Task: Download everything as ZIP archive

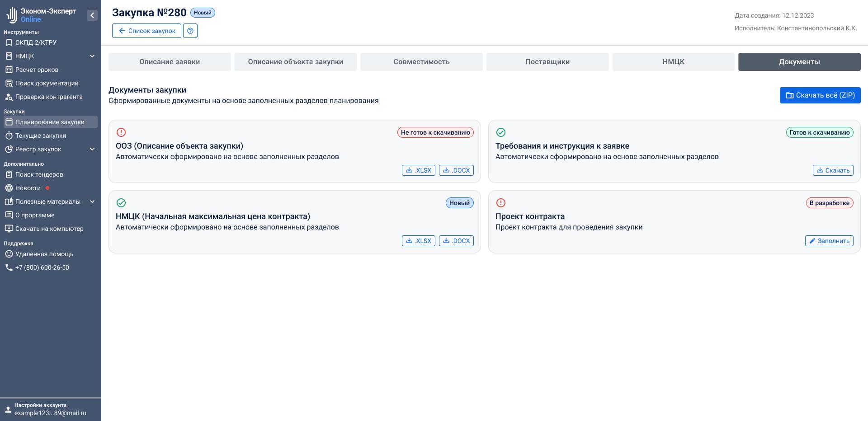Action: tap(820, 95)
